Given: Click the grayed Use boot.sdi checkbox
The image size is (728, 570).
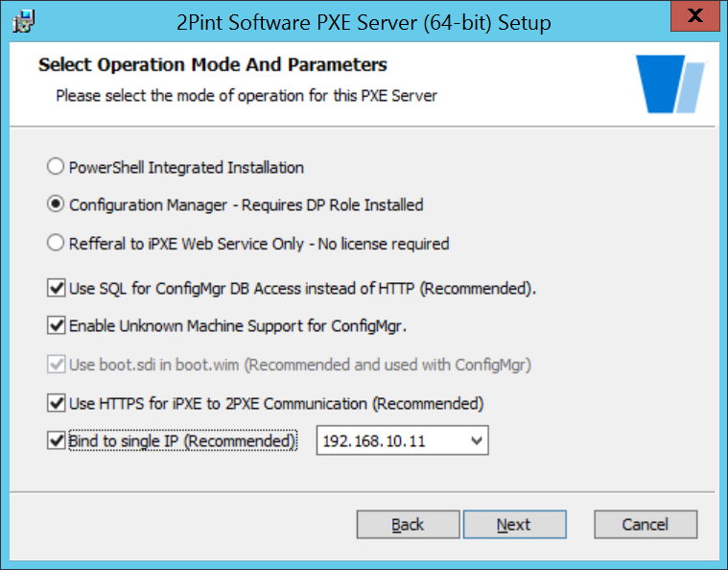Looking at the screenshot, I should click(57, 365).
